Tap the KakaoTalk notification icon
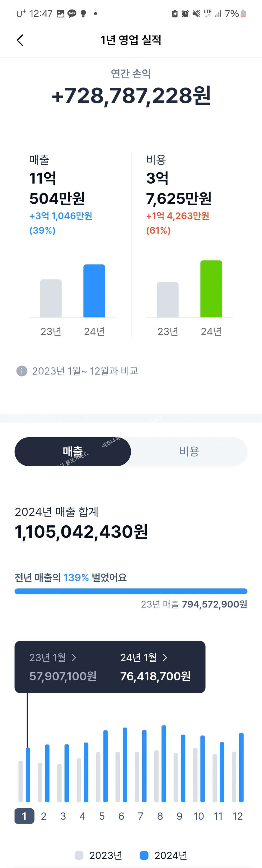 72,13
